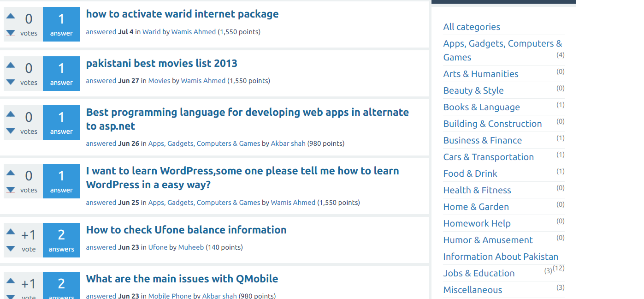Open the Movies category tag link
Screen dimensions: 644x299
click(x=159, y=81)
